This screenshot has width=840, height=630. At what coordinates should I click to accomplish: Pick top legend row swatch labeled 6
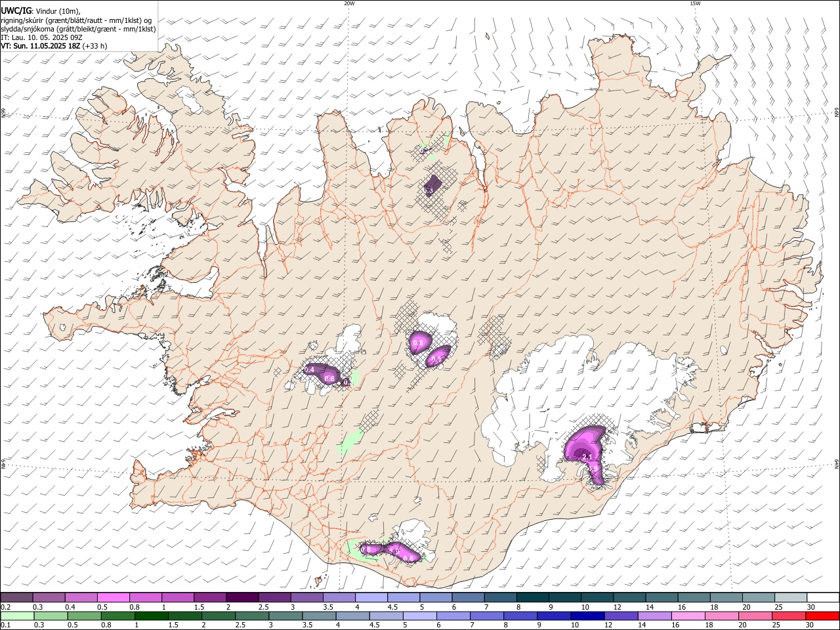[x=467, y=597]
